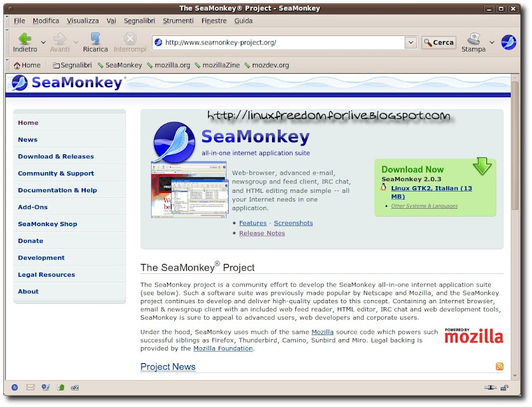Open the Modifica menu
The height and width of the screenshot is (407, 532).
[46, 21]
